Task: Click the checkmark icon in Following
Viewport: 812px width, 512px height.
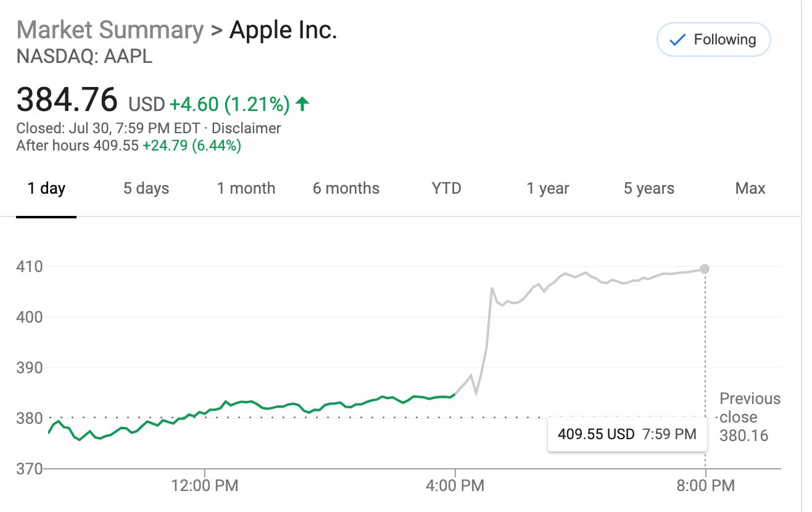Action: [677, 40]
